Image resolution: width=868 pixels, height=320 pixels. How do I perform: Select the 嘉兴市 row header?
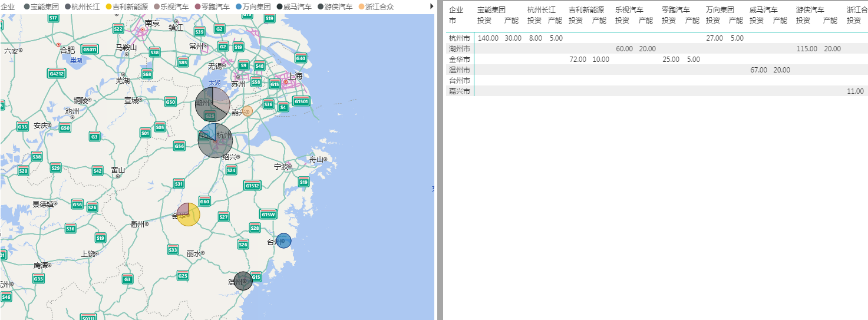[x=459, y=91]
